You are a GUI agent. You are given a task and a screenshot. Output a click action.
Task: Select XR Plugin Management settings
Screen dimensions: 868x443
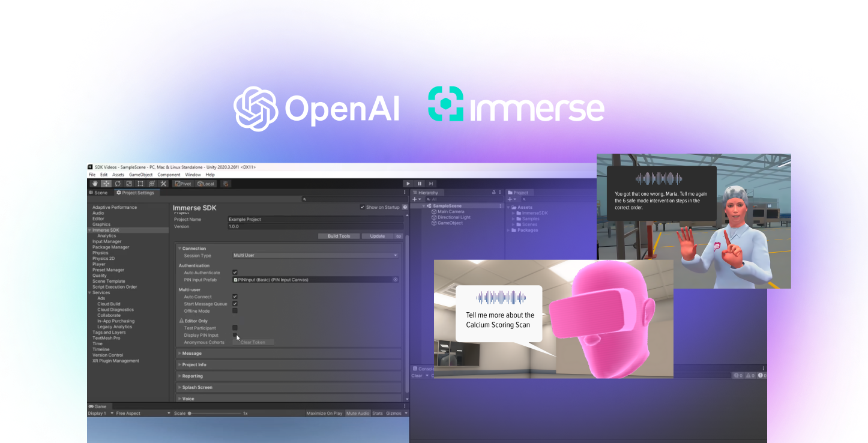116,361
